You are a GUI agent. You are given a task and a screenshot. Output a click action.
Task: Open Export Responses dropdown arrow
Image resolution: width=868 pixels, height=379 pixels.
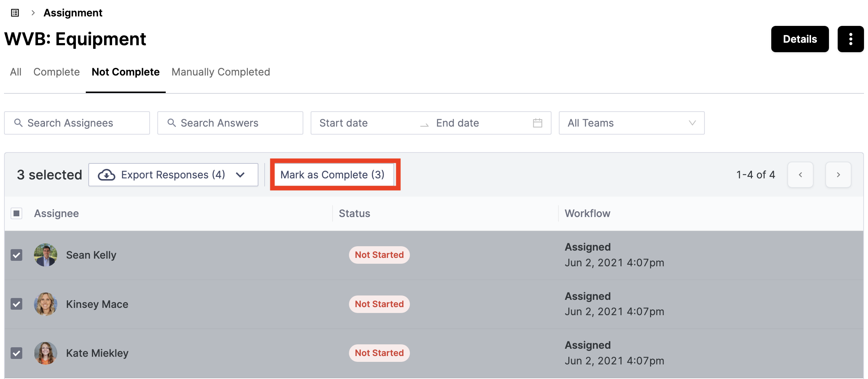240,175
